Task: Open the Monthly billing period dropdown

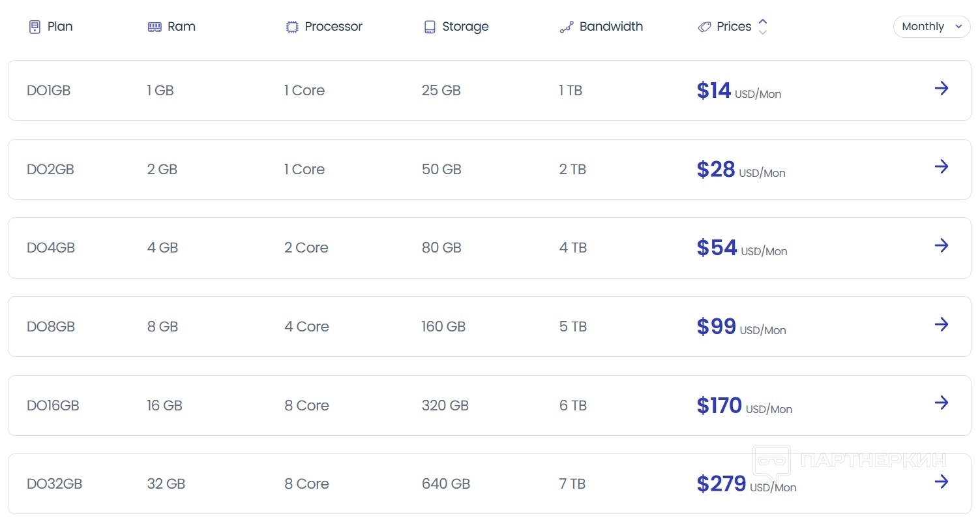Action: coord(931,27)
